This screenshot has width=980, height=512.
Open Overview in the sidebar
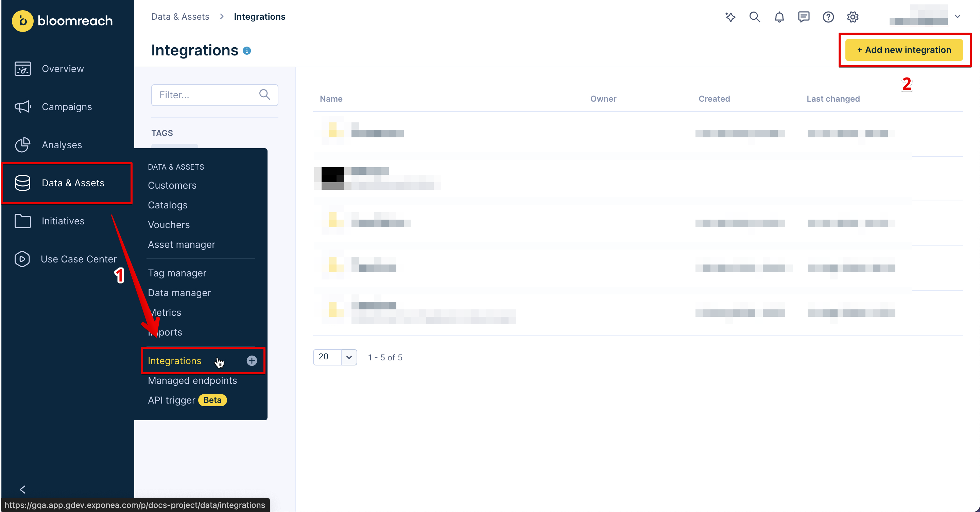click(x=63, y=69)
